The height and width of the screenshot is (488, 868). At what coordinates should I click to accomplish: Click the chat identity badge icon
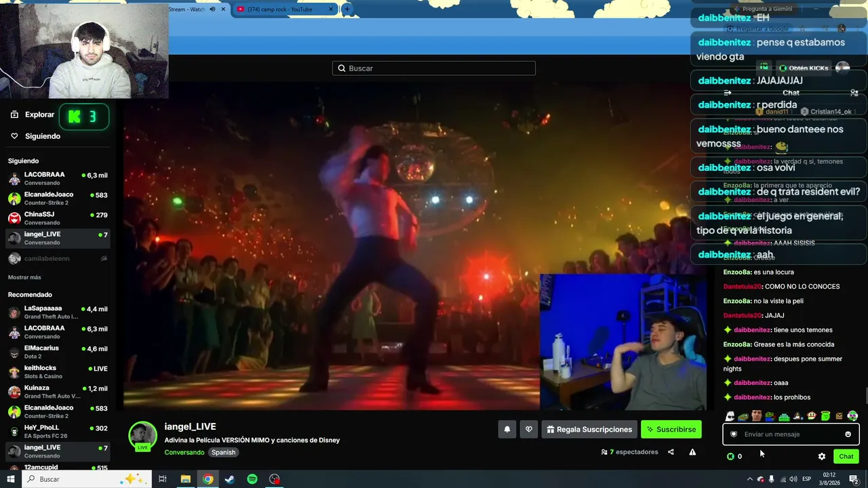734,434
